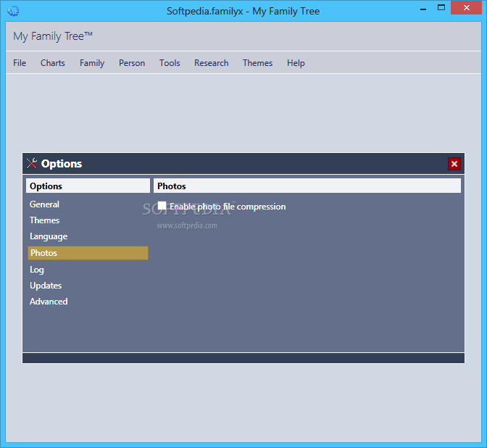Click the Options wrench and screwdriver icon
The height and width of the screenshot is (448, 487).
(x=32, y=163)
